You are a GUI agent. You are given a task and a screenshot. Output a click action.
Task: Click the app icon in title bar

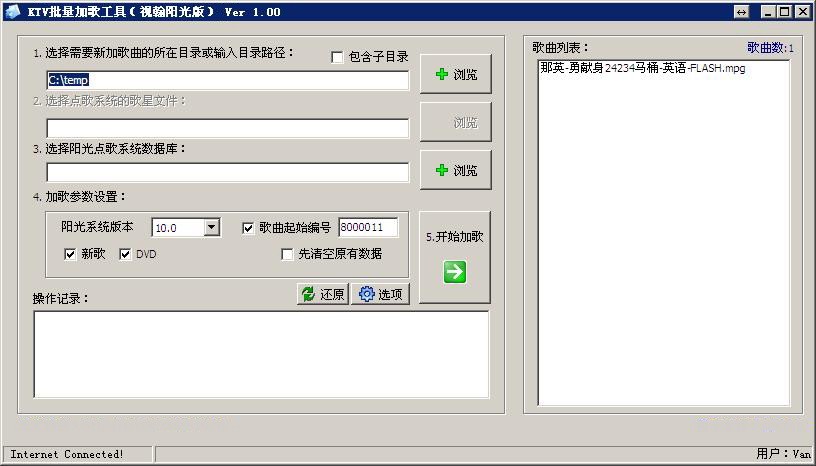click(x=12, y=11)
